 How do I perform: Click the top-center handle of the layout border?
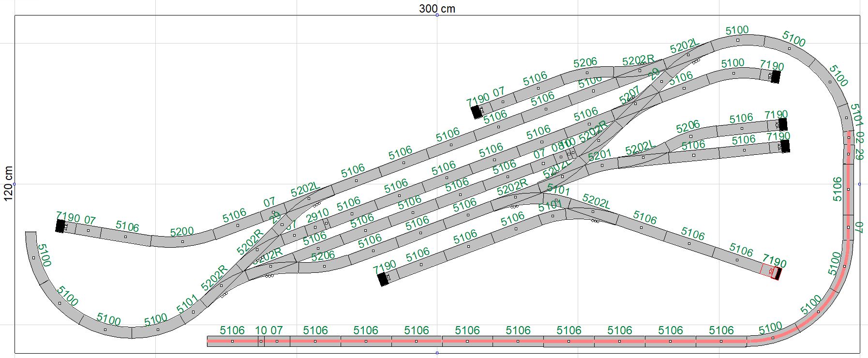click(437, 15)
